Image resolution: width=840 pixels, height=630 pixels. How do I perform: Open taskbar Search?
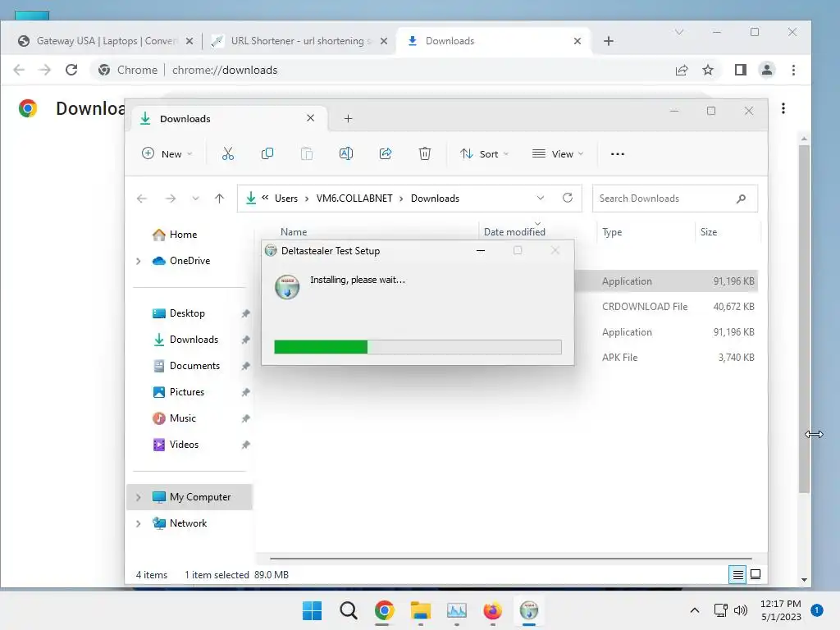[x=348, y=610]
